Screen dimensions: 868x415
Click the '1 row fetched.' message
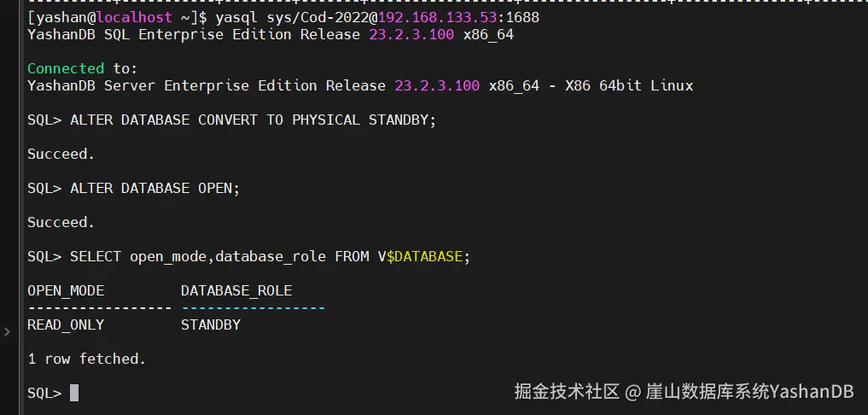87,359
